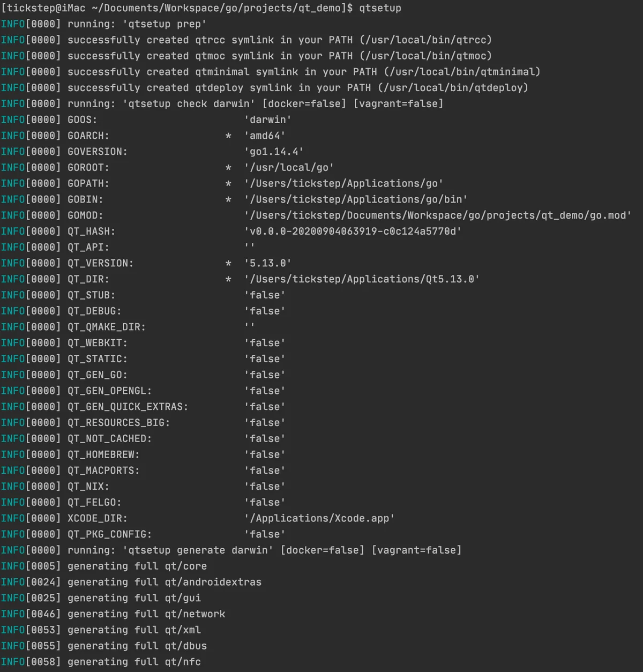
Task: Click the last line generating qt/nfc
Action: point(101,662)
